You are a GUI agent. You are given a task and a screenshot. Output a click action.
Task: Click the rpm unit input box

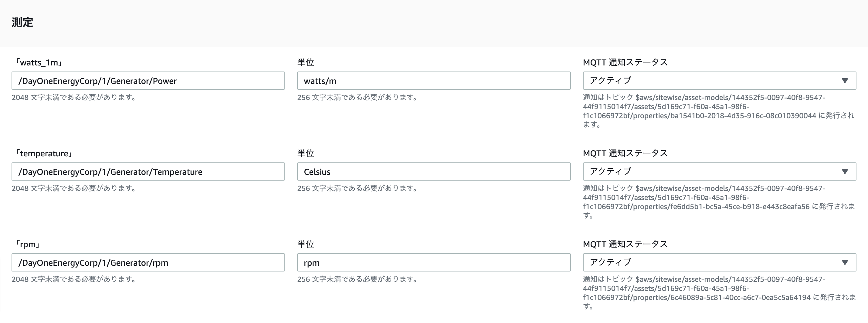(x=433, y=262)
